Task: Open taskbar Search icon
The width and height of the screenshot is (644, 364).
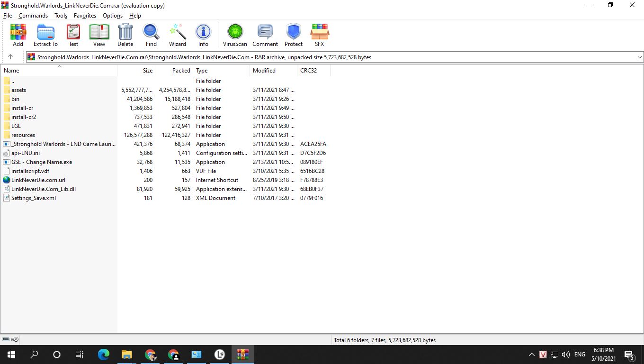Action: coord(34,355)
